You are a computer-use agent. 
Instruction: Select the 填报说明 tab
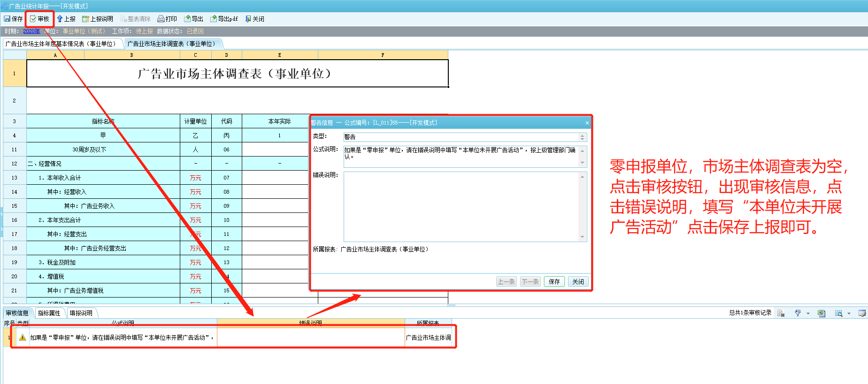[81, 313]
